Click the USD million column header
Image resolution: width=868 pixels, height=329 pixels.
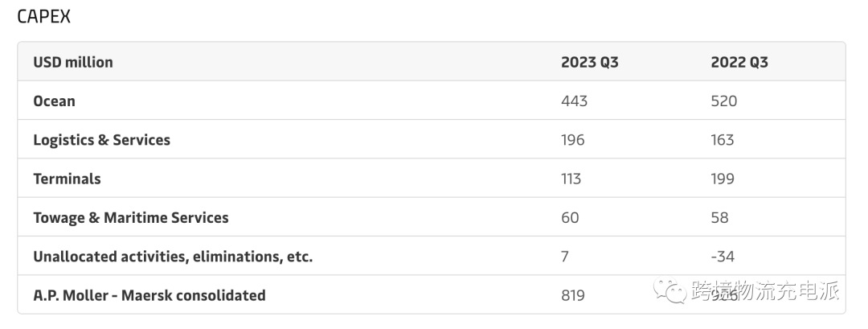73,62
